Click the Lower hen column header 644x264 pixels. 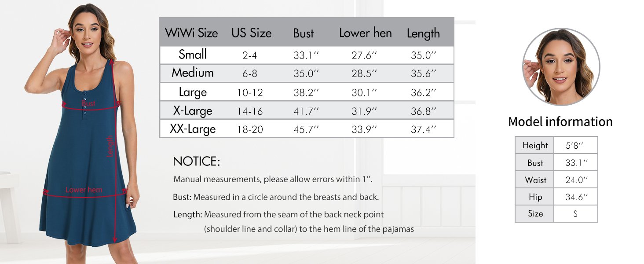pos(365,33)
